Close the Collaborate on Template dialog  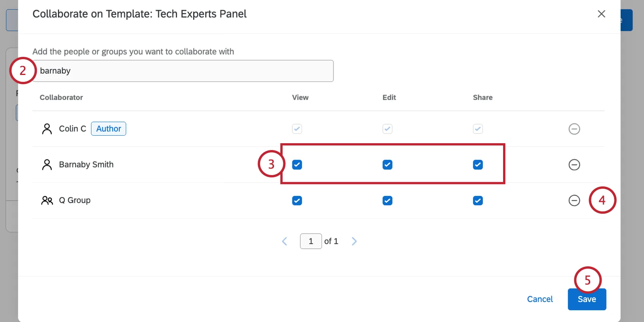[x=601, y=14]
